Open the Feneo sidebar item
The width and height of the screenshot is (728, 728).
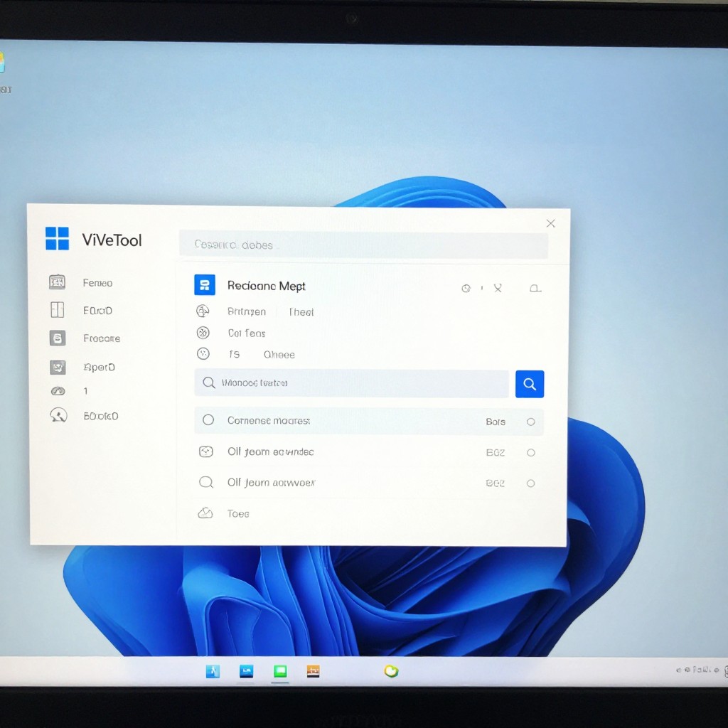97,283
